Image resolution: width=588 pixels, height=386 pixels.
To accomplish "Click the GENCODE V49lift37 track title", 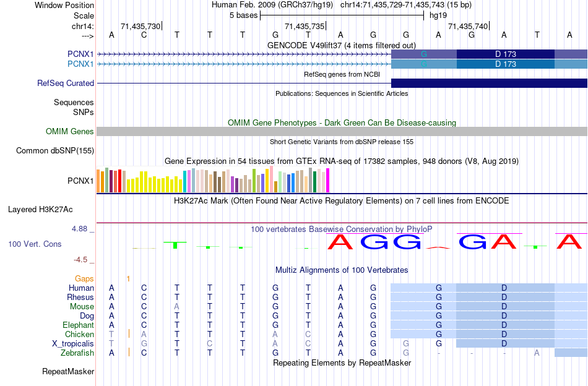I will [341, 45].
